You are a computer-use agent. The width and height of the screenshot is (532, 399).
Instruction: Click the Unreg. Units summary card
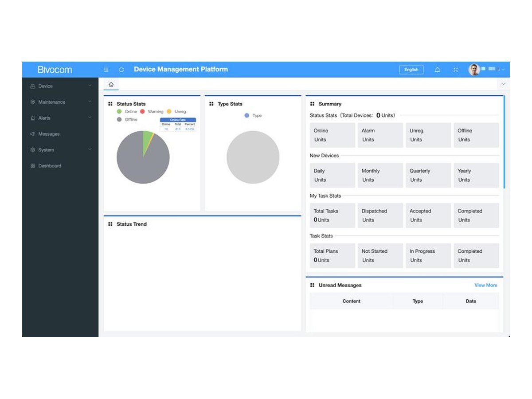[x=428, y=135]
